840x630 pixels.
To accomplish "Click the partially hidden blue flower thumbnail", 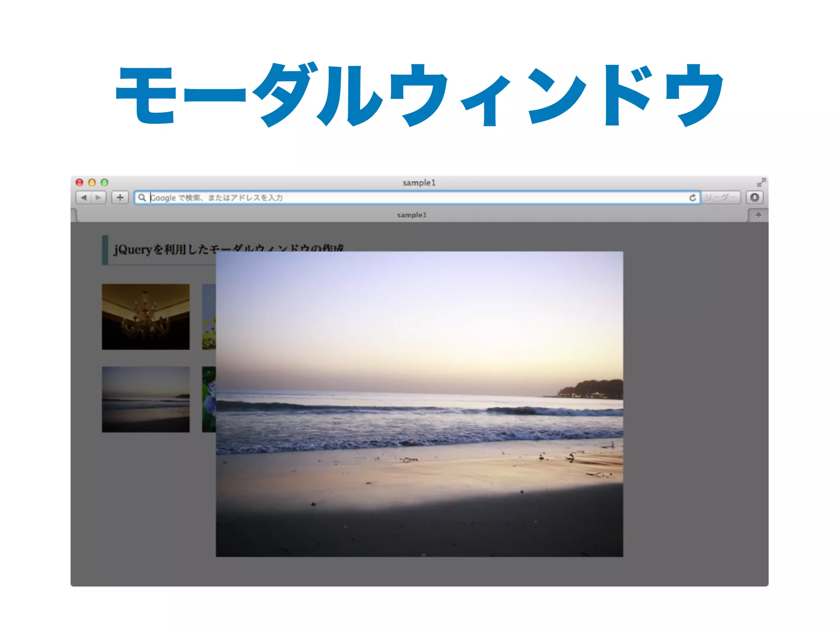I will (x=209, y=399).
